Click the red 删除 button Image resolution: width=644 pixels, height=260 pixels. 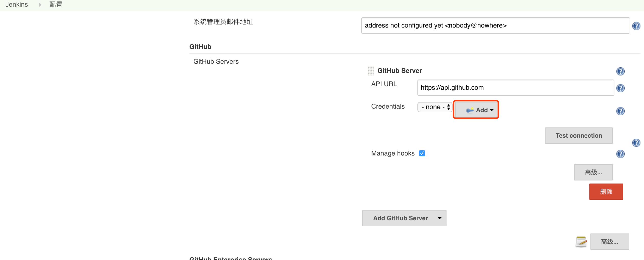tap(606, 192)
